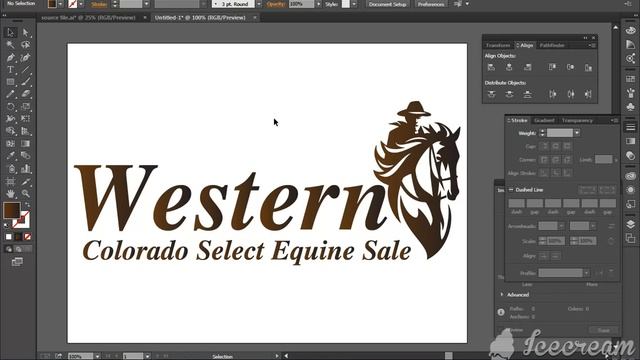
Task: Open the Profile dropdown in Stroke panel
Action: click(x=586, y=273)
